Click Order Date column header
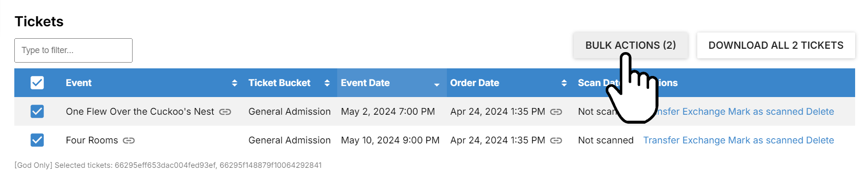868x174 pixels. coord(475,83)
